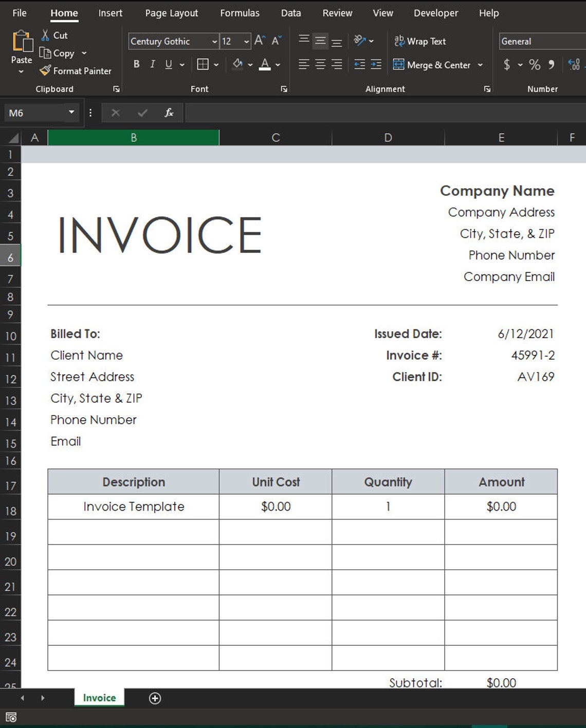The height and width of the screenshot is (728, 586).
Task: Click the Format Painter
Action: [76, 71]
